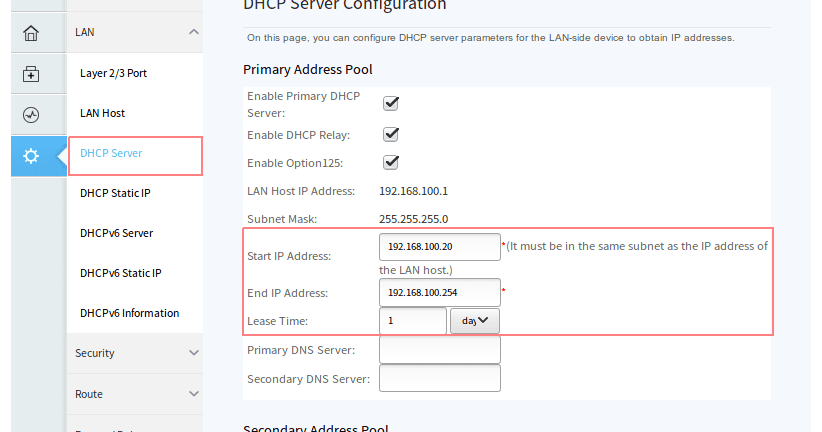Click the LAN section label
Viewport: 822px width, 432px height.
click(84, 33)
